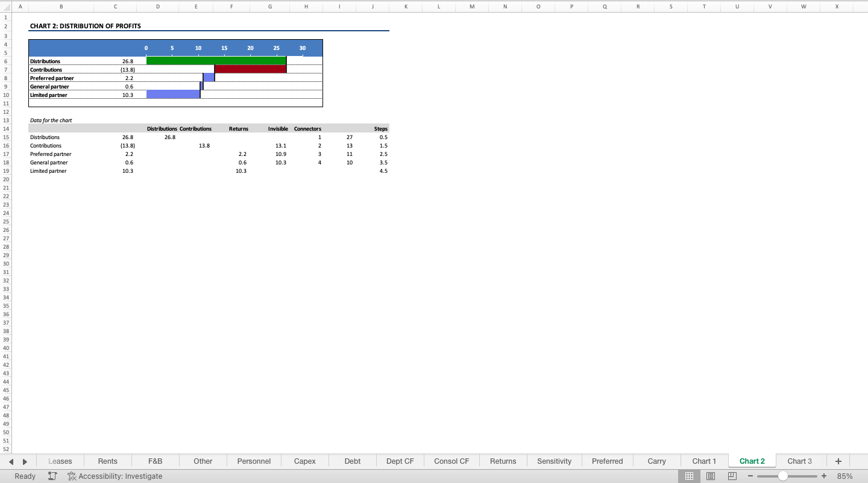Go to previous sheet tabs arrow
868x483 pixels.
(x=11, y=462)
